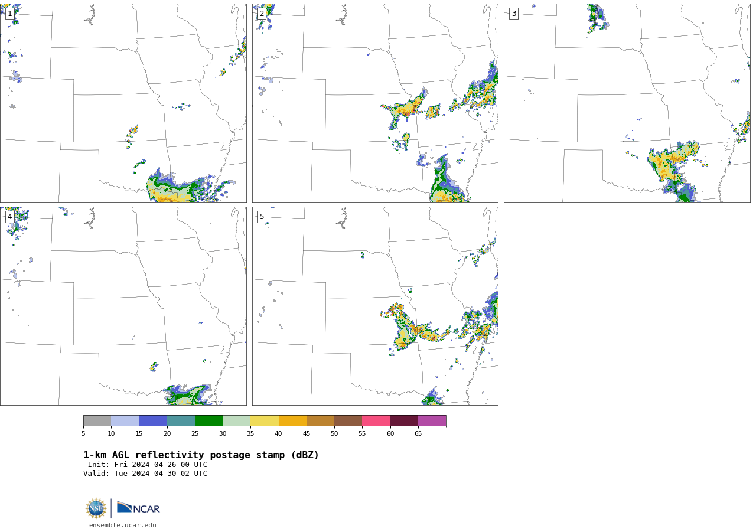
Task: Click the gray 5-10 dBZ color swatch
Action: click(x=97, y=421)
